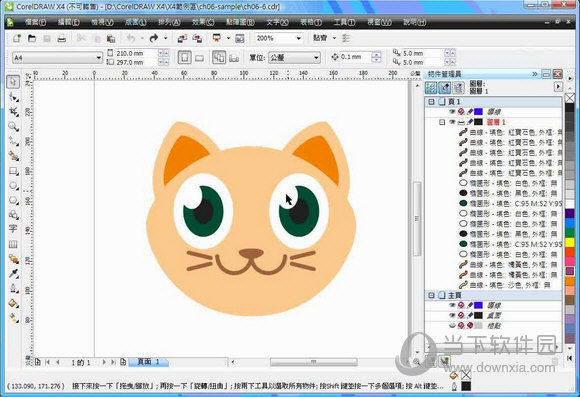Set page to landscape orientation
Viewport: 580px width, 397px height.
pyautogui.click(x=199, y=58)
